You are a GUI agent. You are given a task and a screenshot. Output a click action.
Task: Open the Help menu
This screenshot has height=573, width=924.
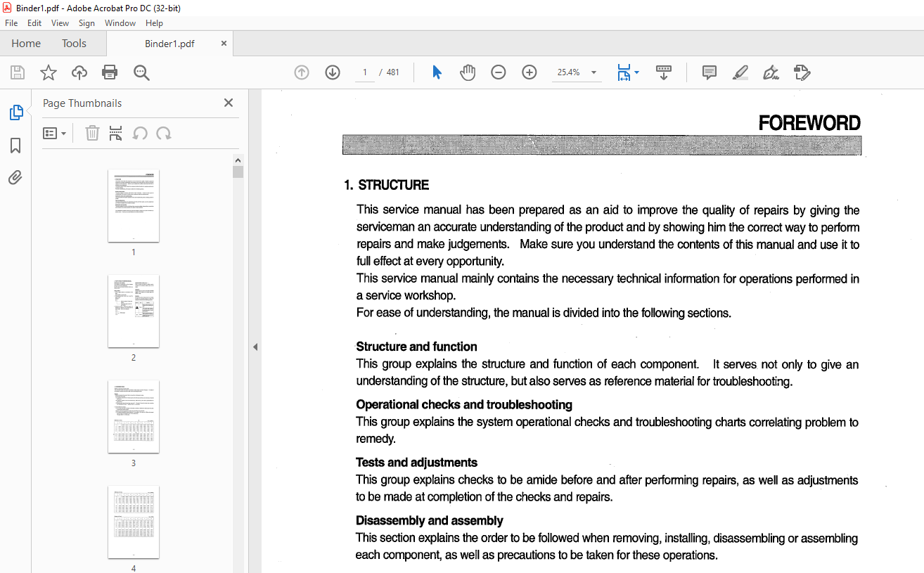click(154, 23)
